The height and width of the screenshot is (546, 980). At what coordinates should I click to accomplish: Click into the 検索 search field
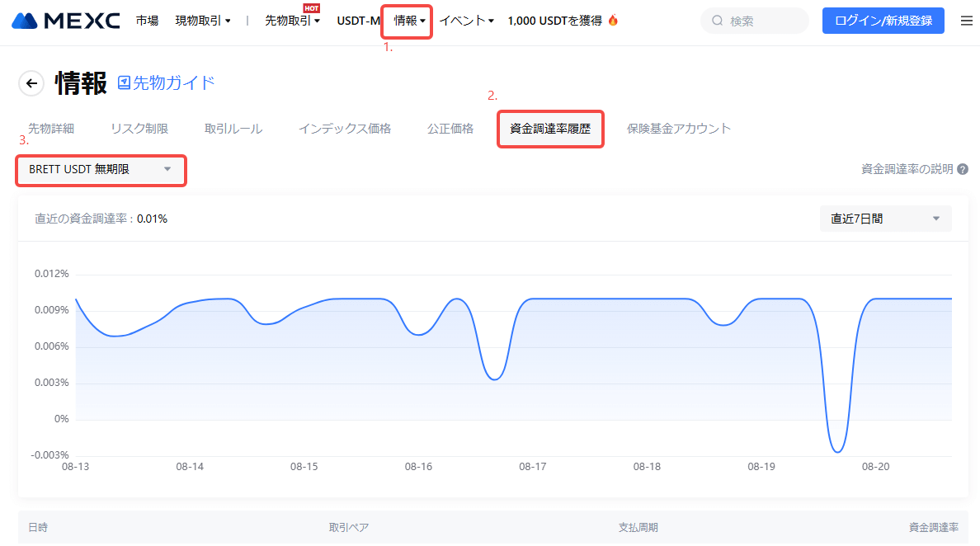click(763, 21)
